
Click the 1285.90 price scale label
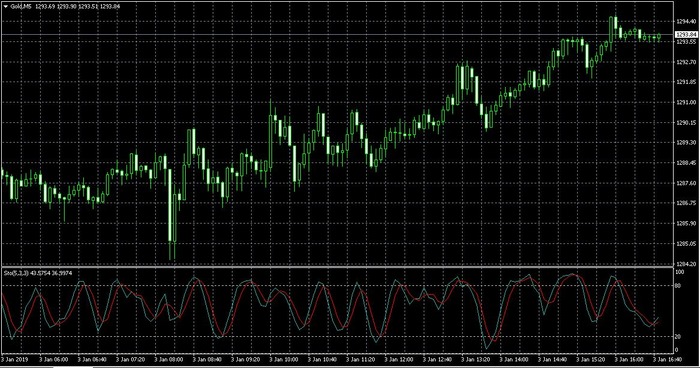[685, 223]
